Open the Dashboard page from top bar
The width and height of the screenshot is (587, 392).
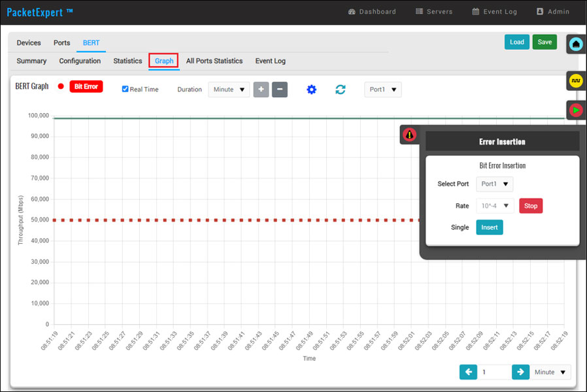coord(372,12)
